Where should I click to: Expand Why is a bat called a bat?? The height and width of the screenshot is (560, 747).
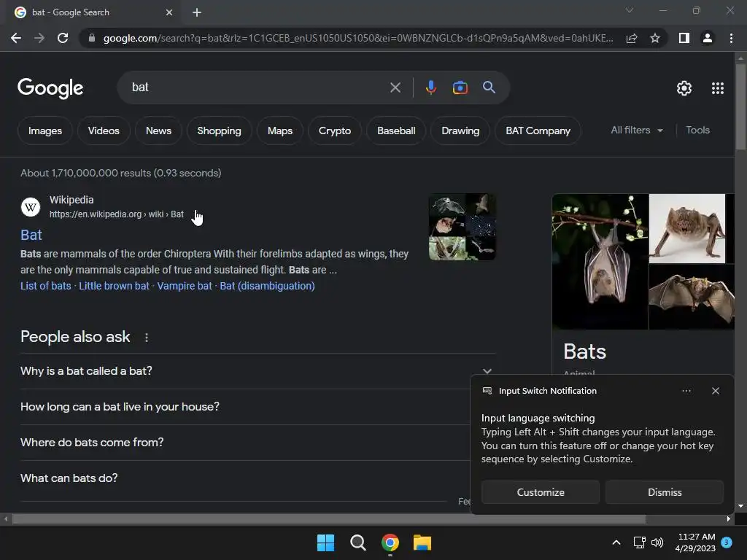tap(258, 371)
